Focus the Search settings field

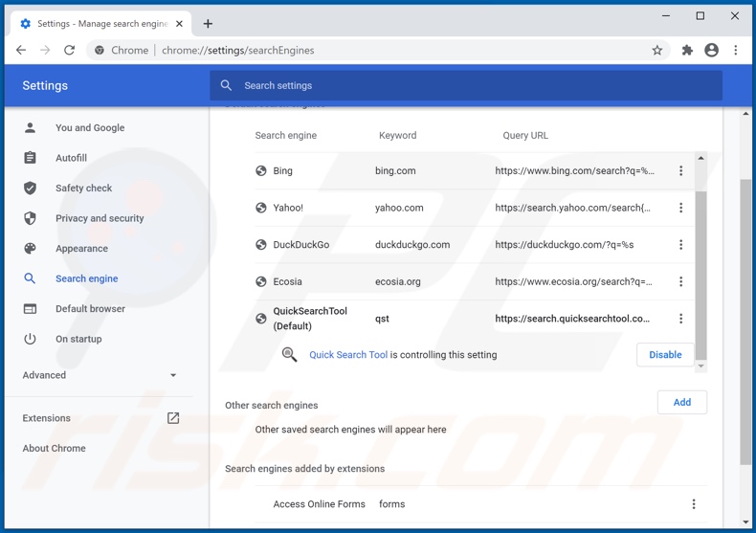click(466, 85)
